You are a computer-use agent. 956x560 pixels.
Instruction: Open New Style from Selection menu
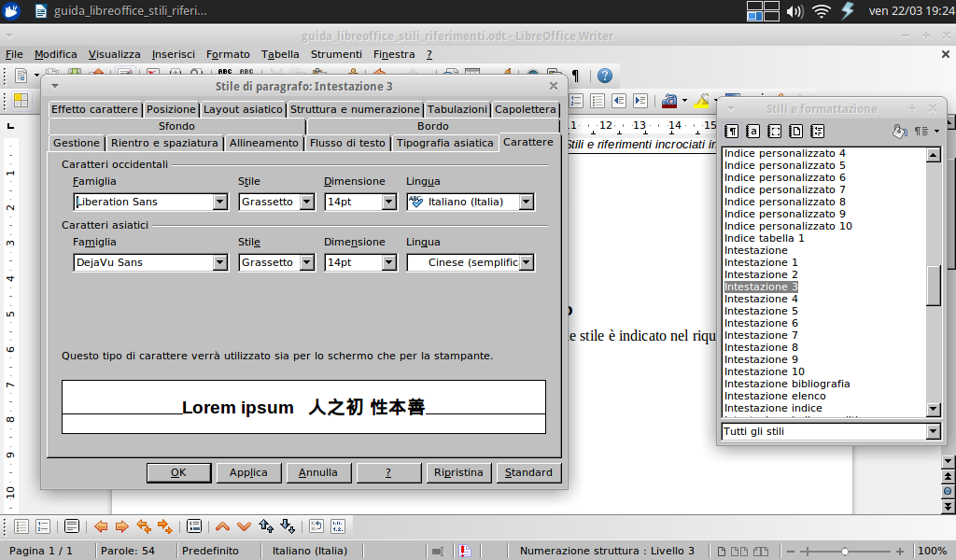click(x=926, y=131)
